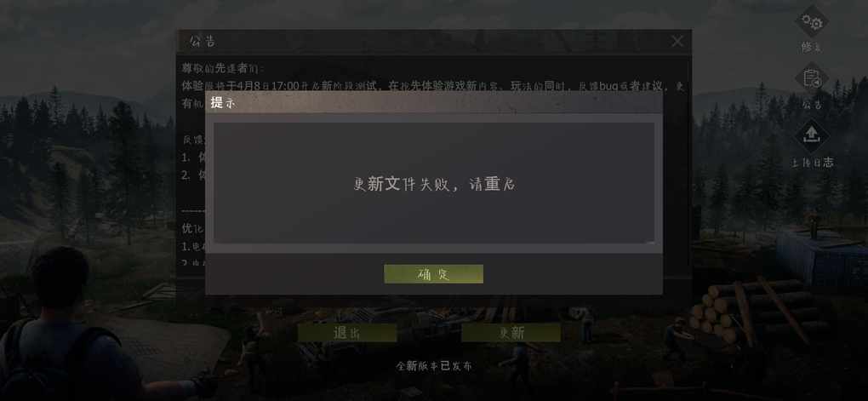
Task: Click the 更新文件失败，请重启 error message
Action: [x=434, y=184]
